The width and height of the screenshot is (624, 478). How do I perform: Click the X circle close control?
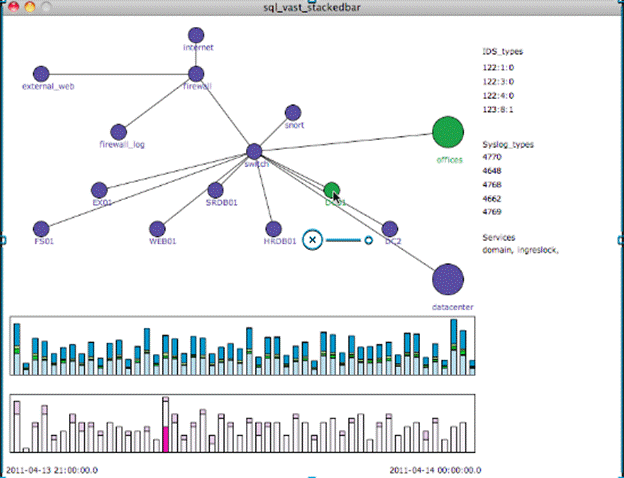click(x=313, y=240)
